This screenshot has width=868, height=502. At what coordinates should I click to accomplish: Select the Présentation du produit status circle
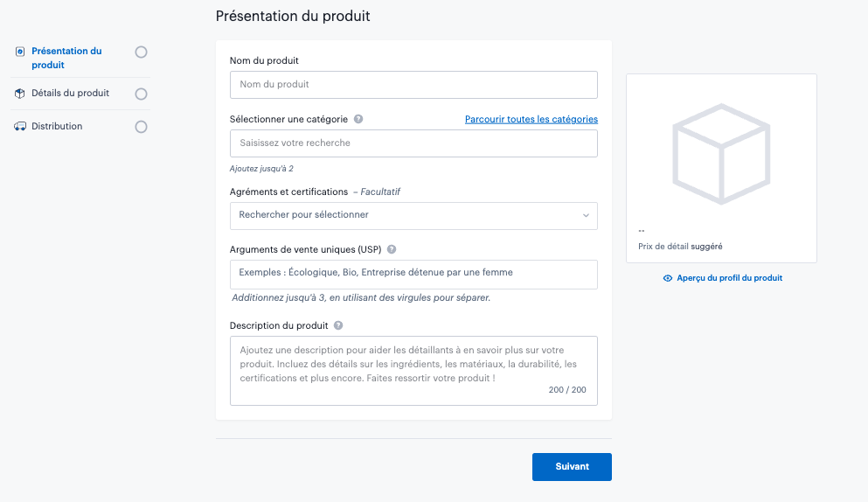(141, 52)
